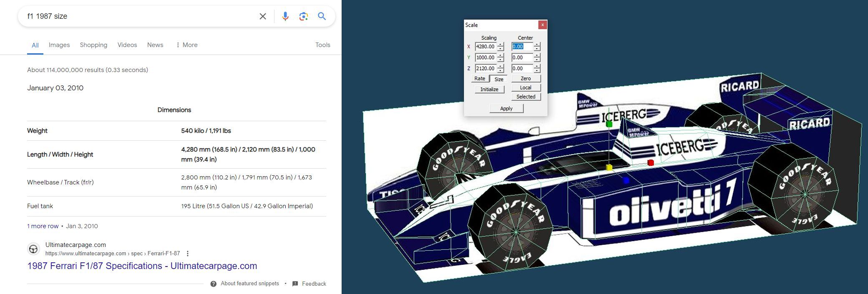The image size is (868, 294).
Task: Click the Initialize button
Action: pyautogui.click(x=489, y=90)
